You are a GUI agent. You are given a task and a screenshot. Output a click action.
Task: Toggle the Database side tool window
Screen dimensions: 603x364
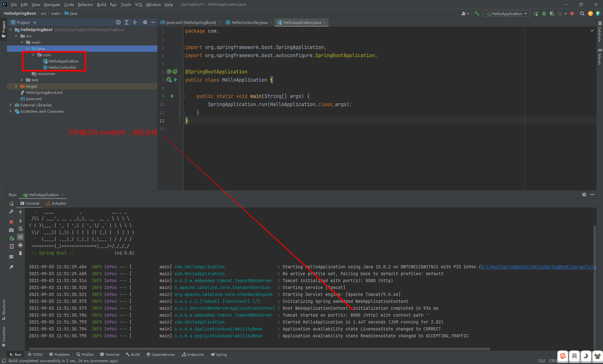tap(600, 31)
